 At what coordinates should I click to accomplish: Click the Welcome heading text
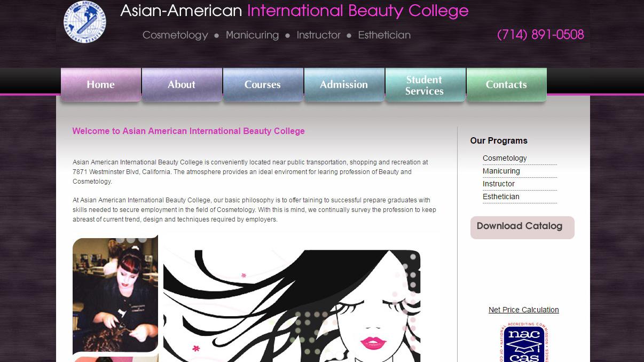click(189, 131)
